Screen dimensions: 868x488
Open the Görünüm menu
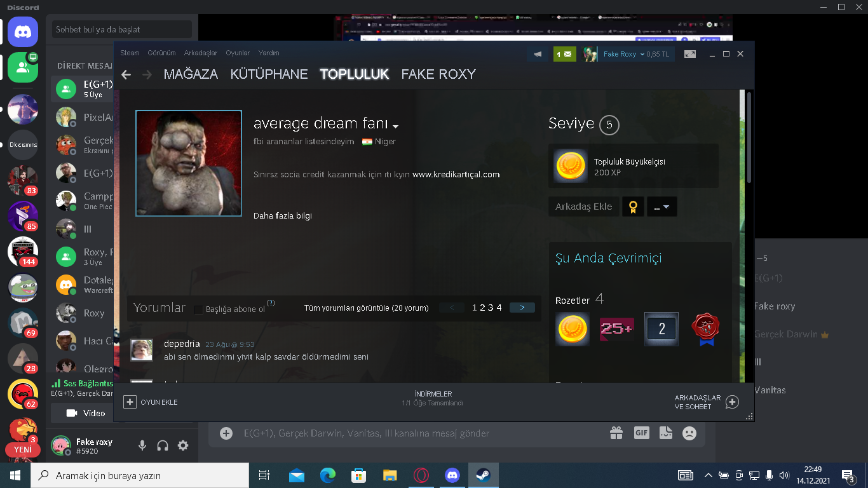click(x=161, y=53)
